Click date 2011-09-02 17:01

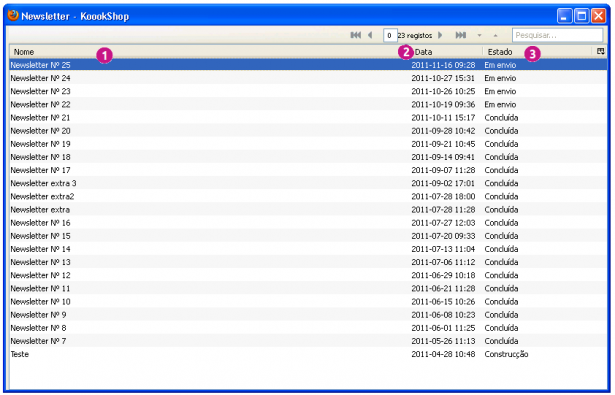tap(443, 183)
